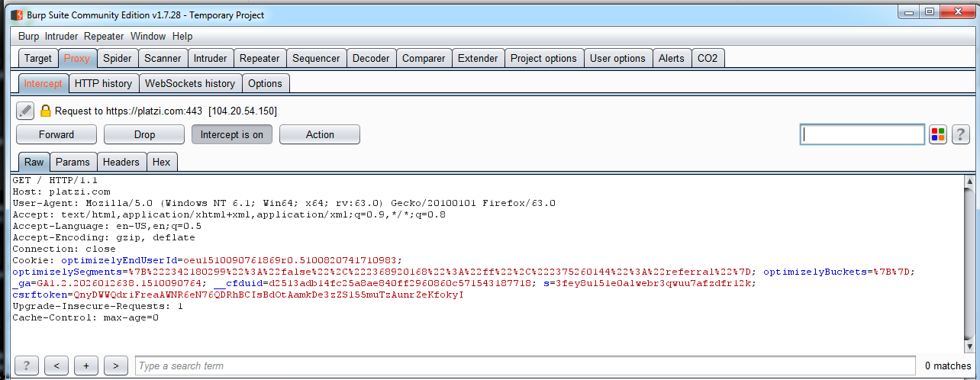
Task: Switch to the Repeater tab
Action: coord(260,58)
